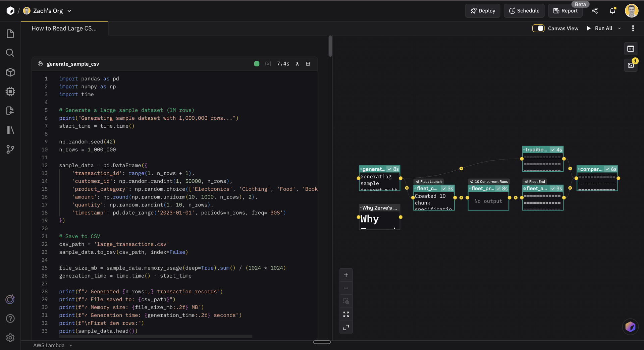Click code line 33 print(sample_data.head())
Screen dimensions: 644x350
click(98, 331)
